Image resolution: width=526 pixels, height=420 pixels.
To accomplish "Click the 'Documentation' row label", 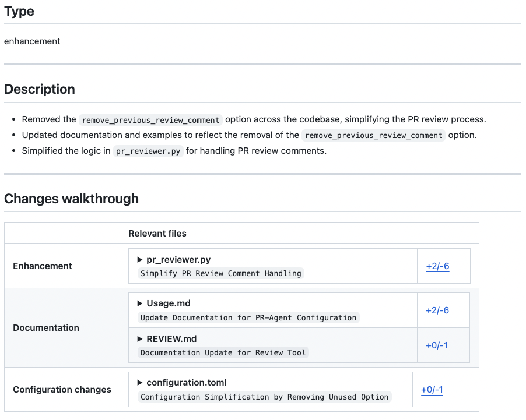I will point(46,328).
